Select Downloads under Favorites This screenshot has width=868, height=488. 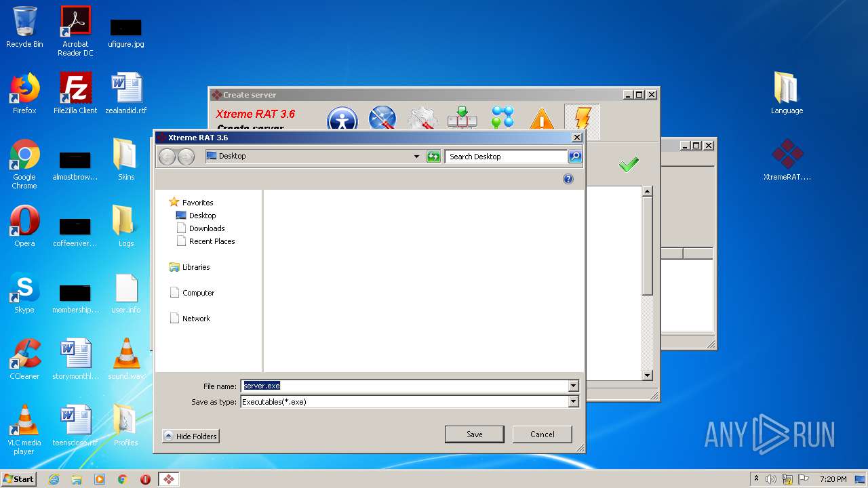[x=200, y=228]
